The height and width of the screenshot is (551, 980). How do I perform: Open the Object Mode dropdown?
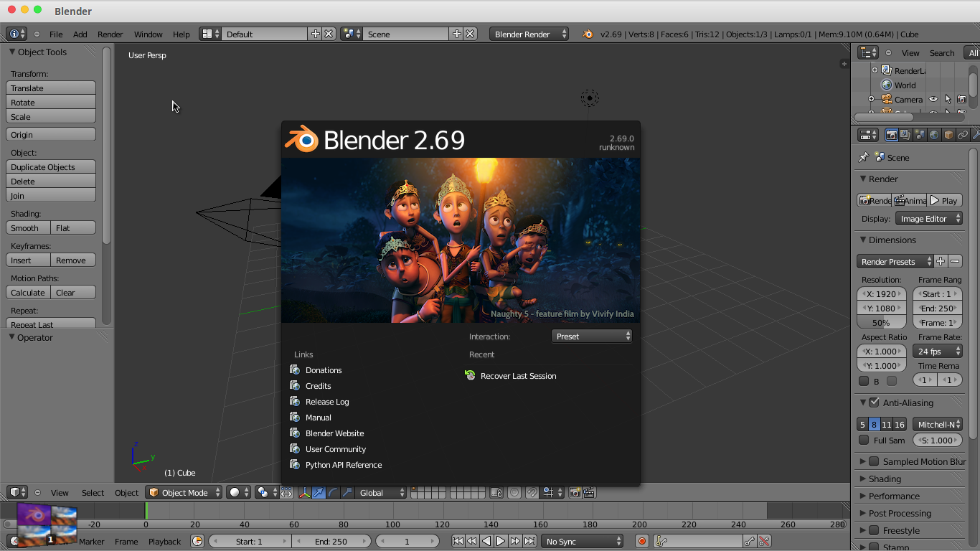pyautogui.click(x=184, y=493)
